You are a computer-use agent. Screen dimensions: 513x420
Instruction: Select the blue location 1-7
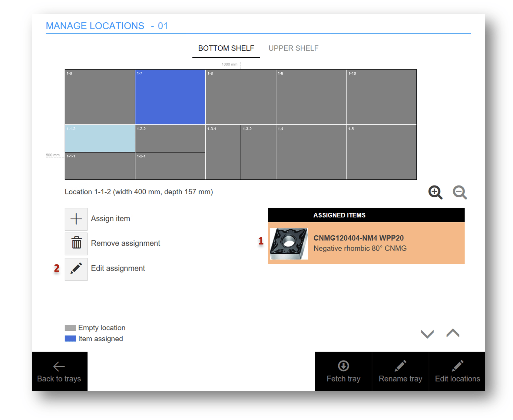pyautogui.click(x=170, y=97)
